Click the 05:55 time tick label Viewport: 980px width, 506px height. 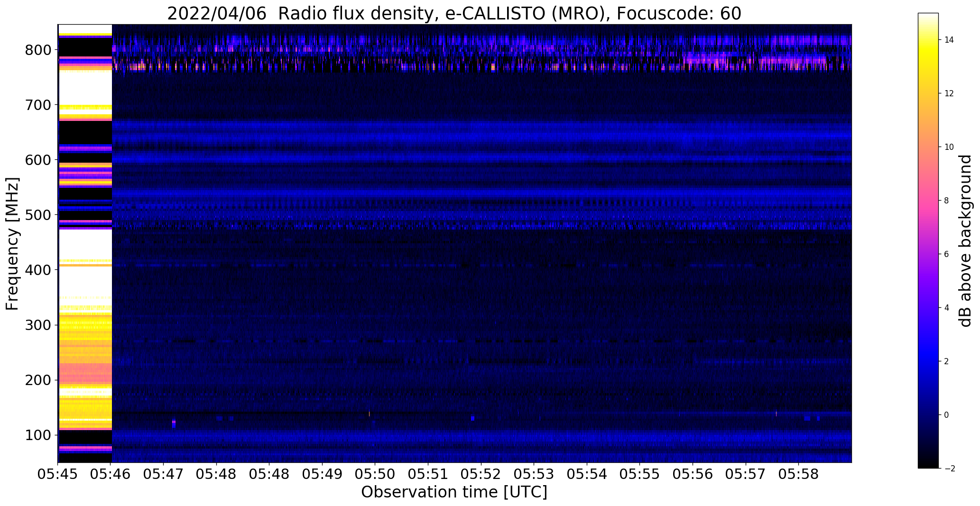pyautogui.click(x=640, y=475)
